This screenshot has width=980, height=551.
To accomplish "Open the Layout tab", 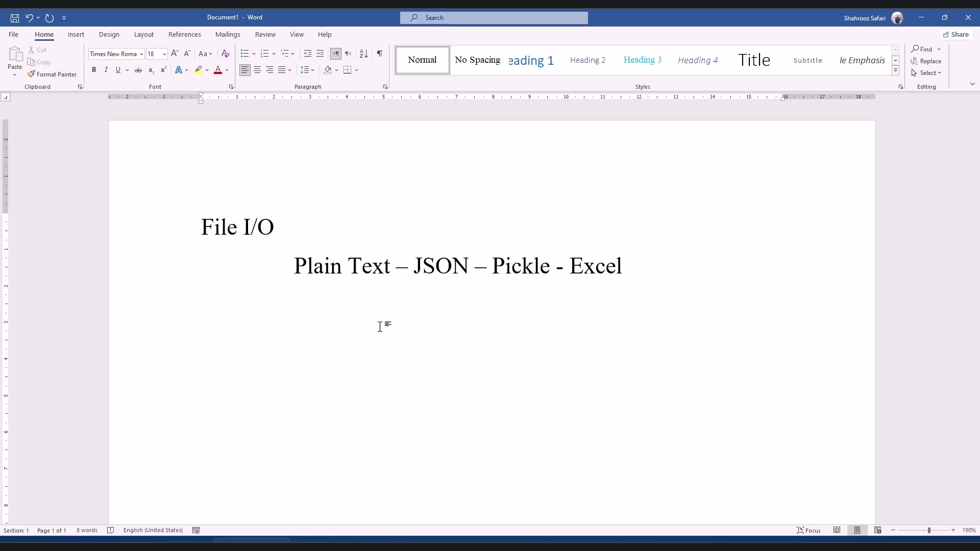I will click(144, 35).
